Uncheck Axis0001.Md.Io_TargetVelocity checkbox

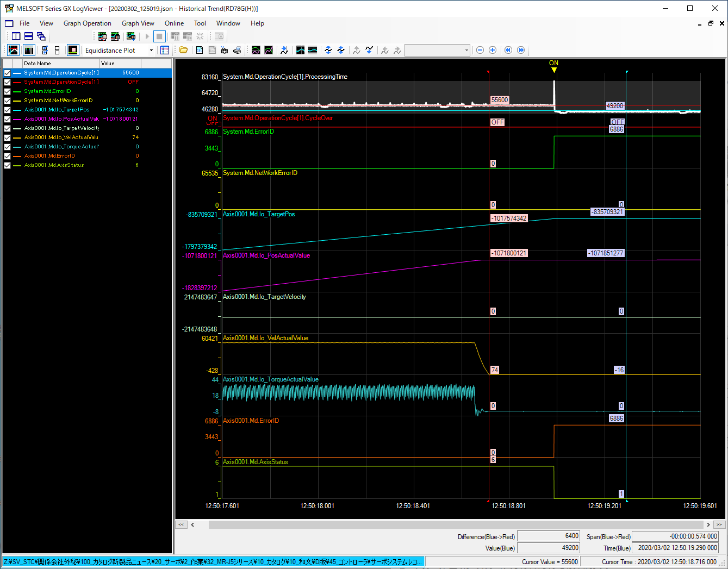point(7,128)
